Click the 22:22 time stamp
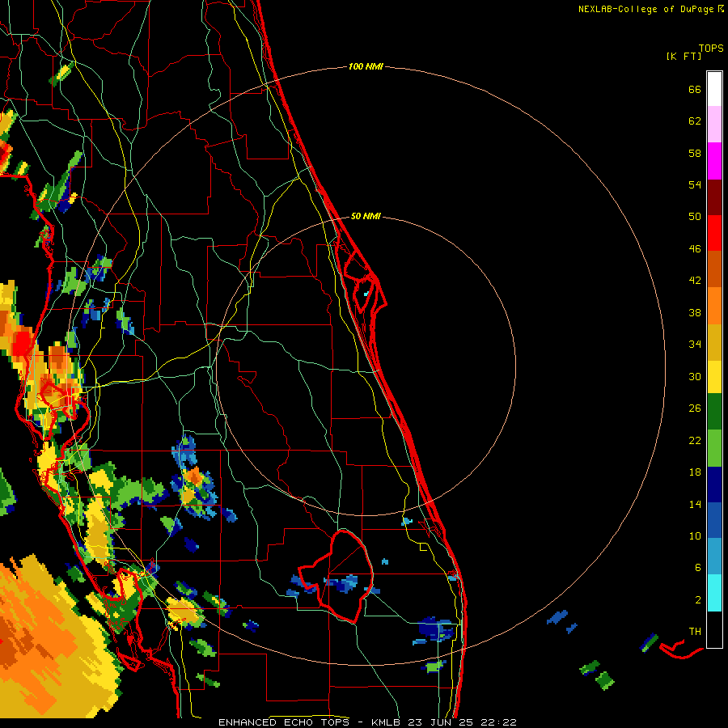728x728 pixels. 498,722
